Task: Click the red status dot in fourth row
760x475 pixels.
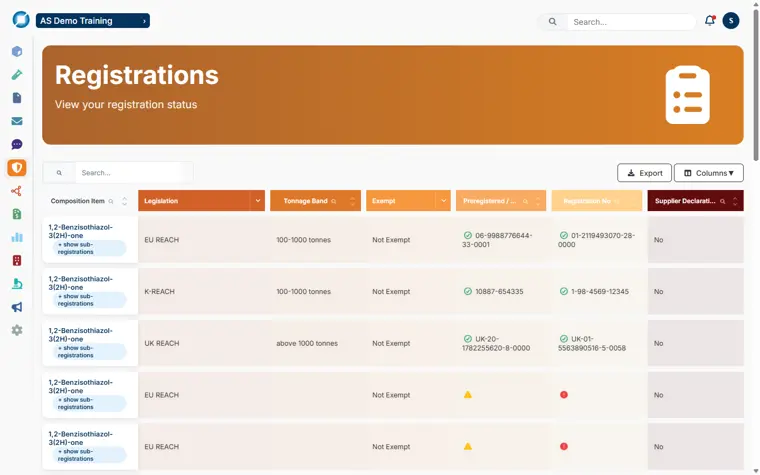Action: point(564,395)
